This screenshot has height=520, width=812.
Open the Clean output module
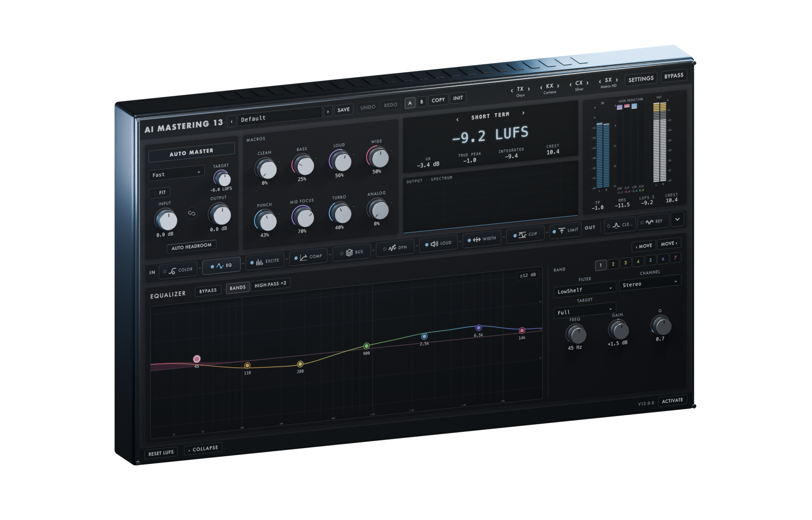coord(620,225)
